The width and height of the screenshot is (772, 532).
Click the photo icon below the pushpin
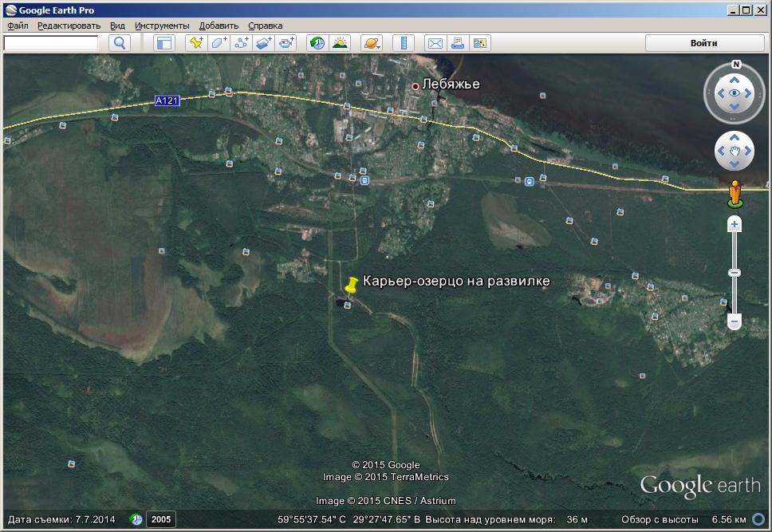348,305
